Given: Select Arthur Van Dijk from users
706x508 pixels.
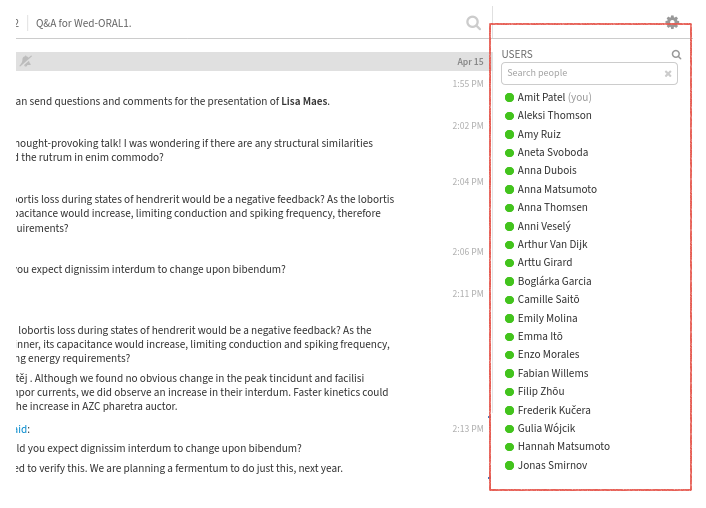Looking at the screenshot, I should pyautogui.click(x=552, y=244).
